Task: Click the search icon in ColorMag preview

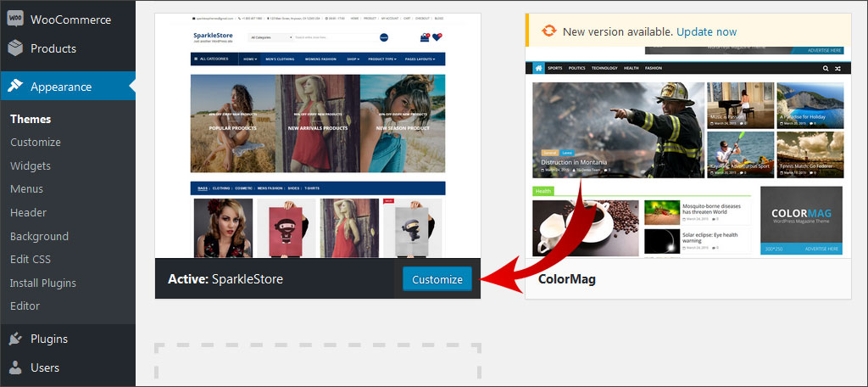Action: (x=824, y=68)
